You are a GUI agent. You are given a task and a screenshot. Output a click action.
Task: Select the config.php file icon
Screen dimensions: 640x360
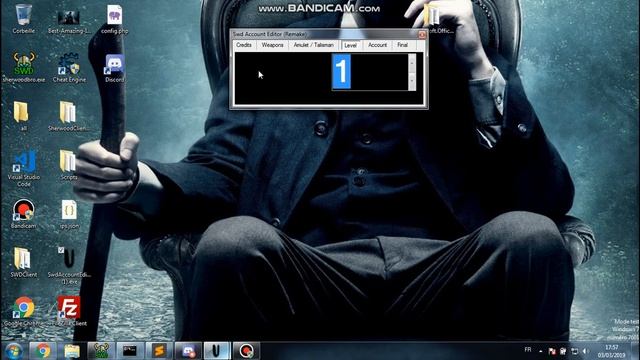[115, 19]
